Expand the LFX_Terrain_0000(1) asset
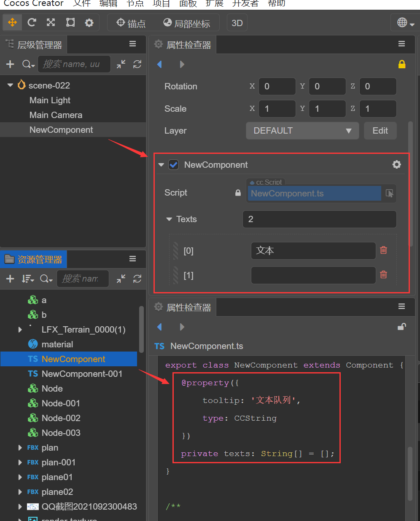Screen dimensions: 420x521 coord(20,330)
